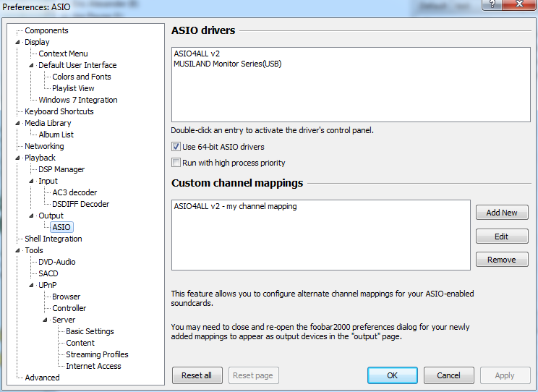Click the title bar help button

(492, 4)
